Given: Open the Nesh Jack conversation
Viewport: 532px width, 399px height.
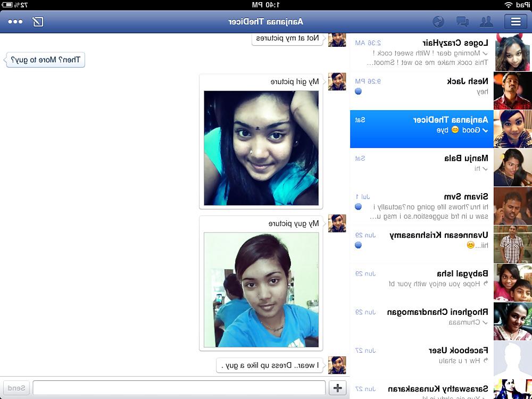Looking at the screenshot, I should pos(440,91).
